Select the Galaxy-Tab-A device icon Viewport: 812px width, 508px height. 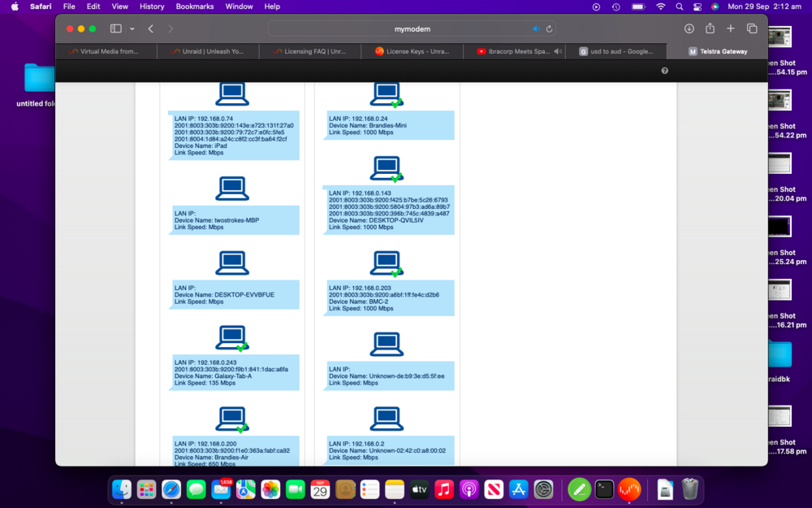tap(232, 338)
